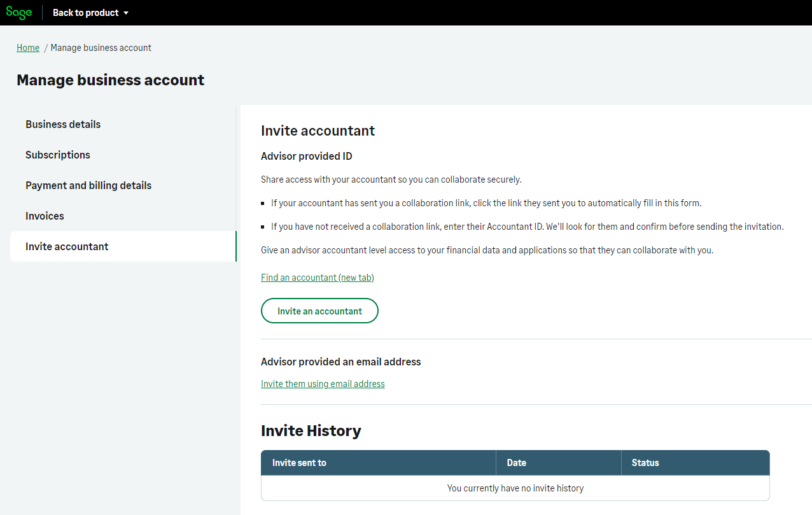This screenshot has width=812, height=515.
Task: Select Payment and billing details
Action: pos(88,185)
